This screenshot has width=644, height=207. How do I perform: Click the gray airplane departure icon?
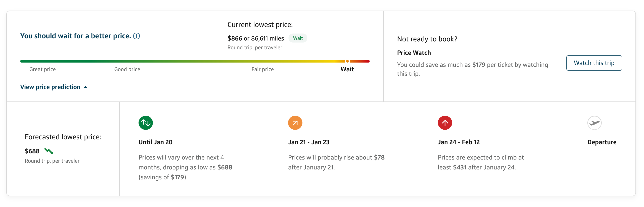(x=594, y=123)
